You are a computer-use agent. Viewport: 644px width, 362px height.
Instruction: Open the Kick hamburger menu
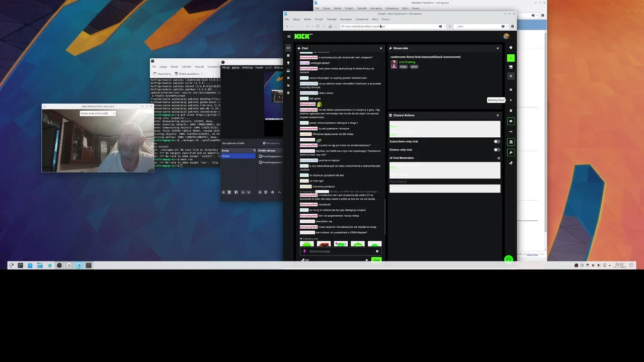[x=289, y=36]
